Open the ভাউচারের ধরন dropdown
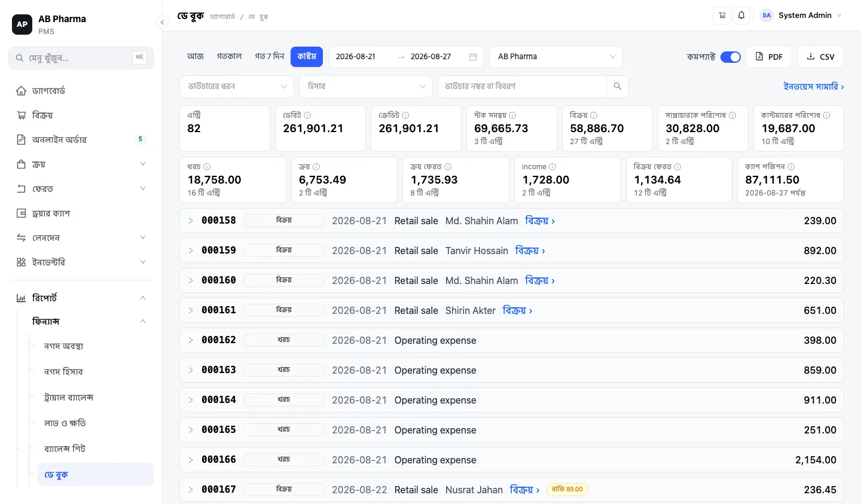 click(x=237, y=87)
